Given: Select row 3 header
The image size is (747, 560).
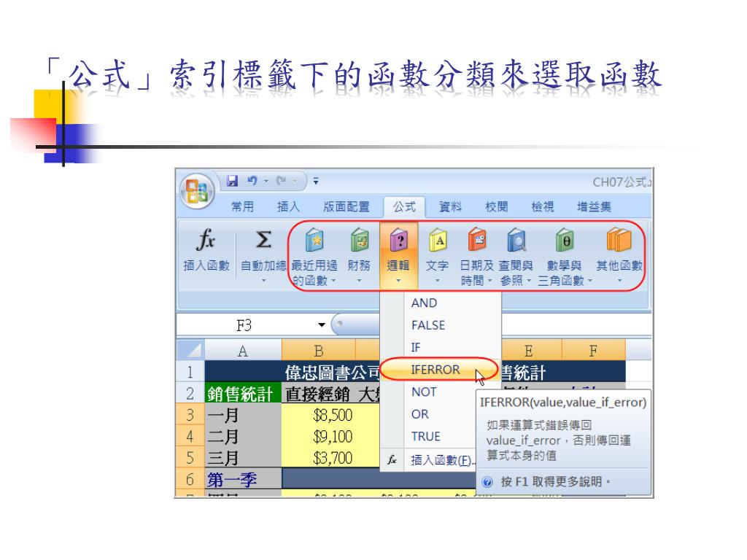Looking at the screenshot, I should click(190, 415).
